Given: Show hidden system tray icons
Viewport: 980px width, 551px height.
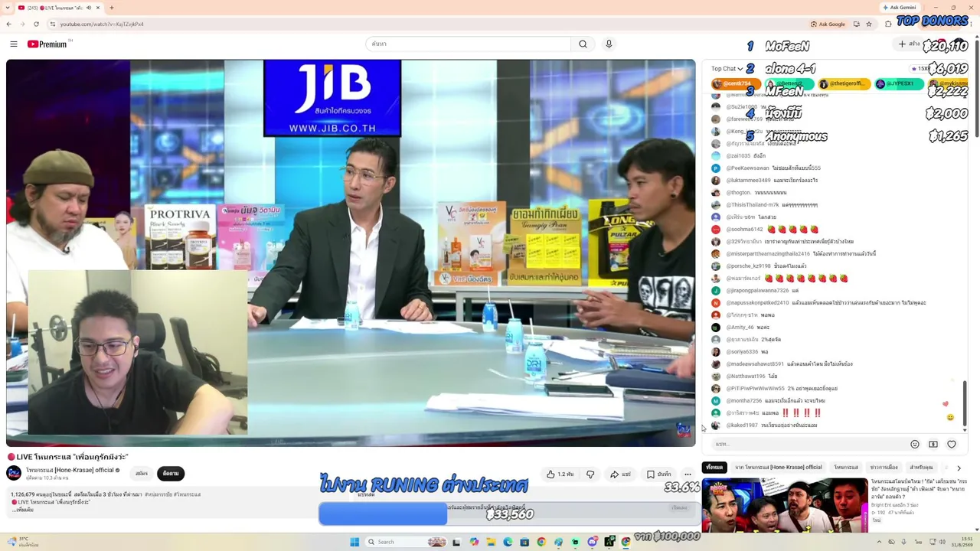Looking at the screenshot, I should pos(879,542).
